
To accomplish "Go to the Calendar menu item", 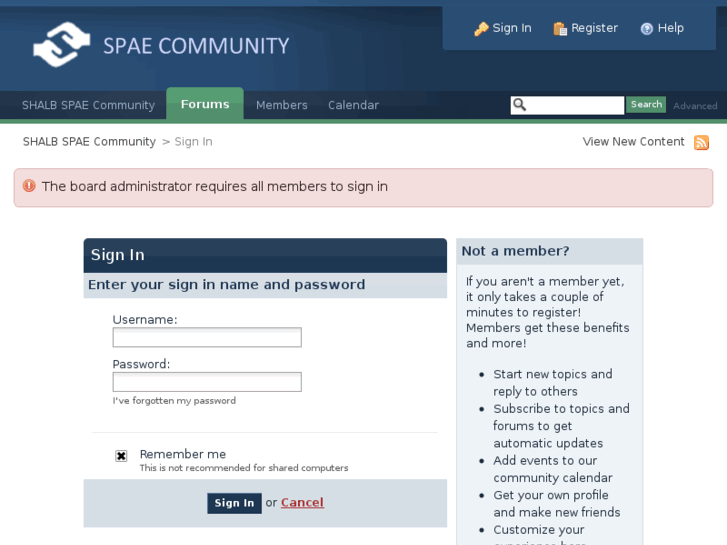I will (353, 105).
